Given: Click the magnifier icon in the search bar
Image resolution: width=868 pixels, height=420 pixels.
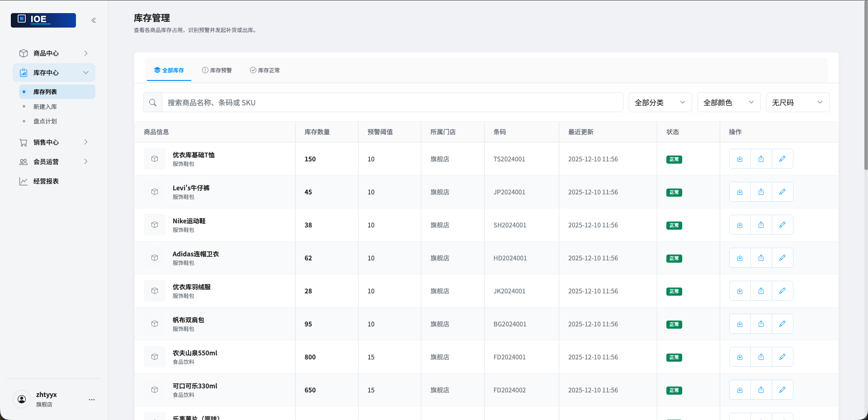Looking at the screenshot, I should [x=152, y=102].
